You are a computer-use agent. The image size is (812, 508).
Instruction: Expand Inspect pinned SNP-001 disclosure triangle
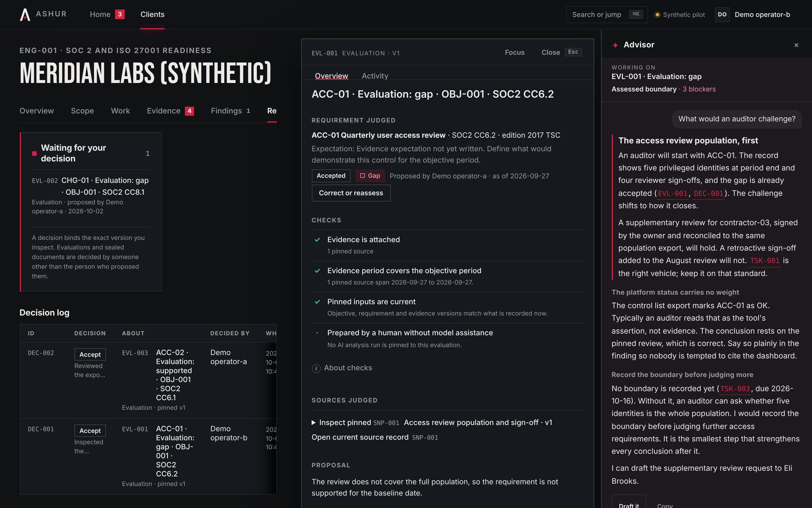click(x=314, y=423)
